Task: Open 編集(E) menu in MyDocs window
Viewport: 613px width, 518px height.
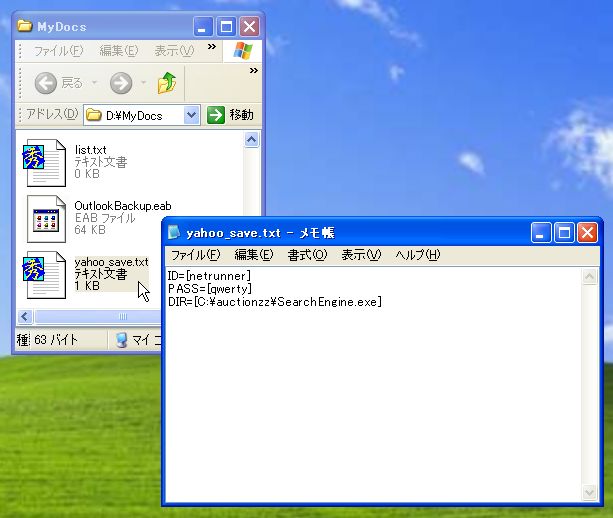Action: pyautogui.click(x=119, y=51)
